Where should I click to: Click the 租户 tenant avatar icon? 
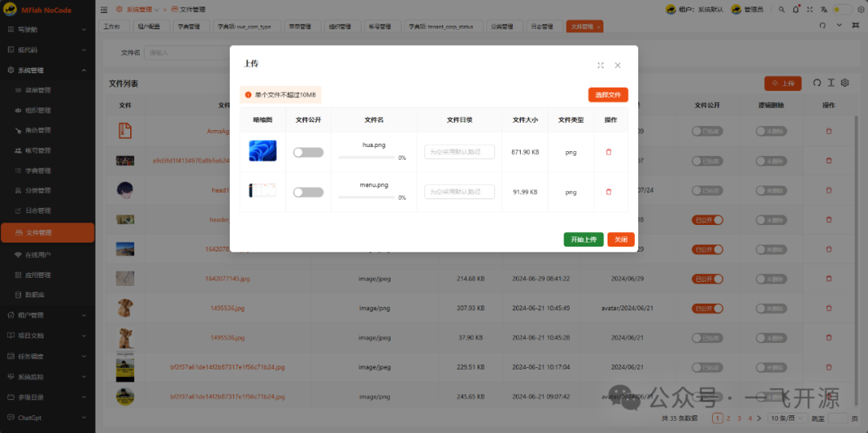tap(670, 10)
